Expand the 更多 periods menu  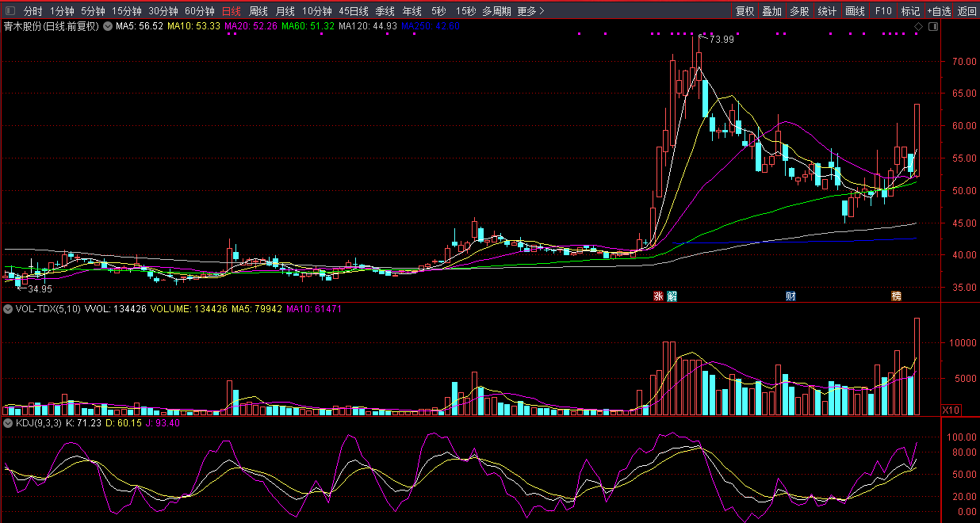[x=530, y=11]
